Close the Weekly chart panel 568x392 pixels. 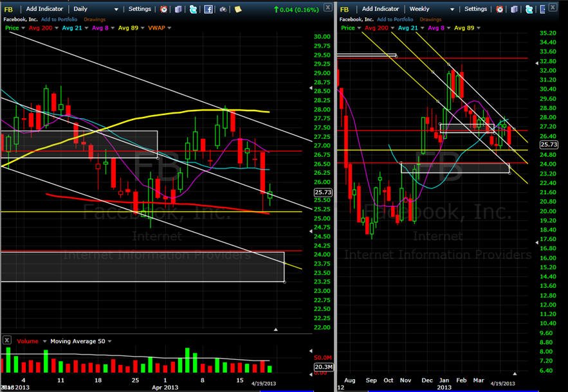pyautogui.click(x=553, y=7)
